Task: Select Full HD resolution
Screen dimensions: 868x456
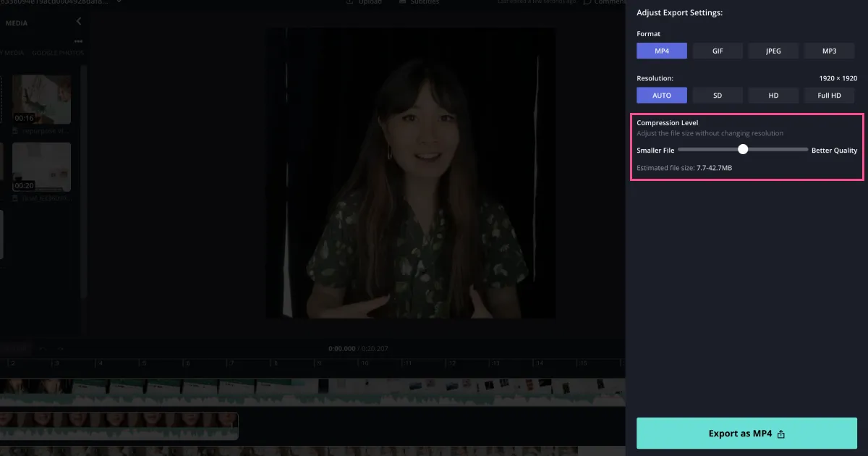Action: click(x=829, y=96)
